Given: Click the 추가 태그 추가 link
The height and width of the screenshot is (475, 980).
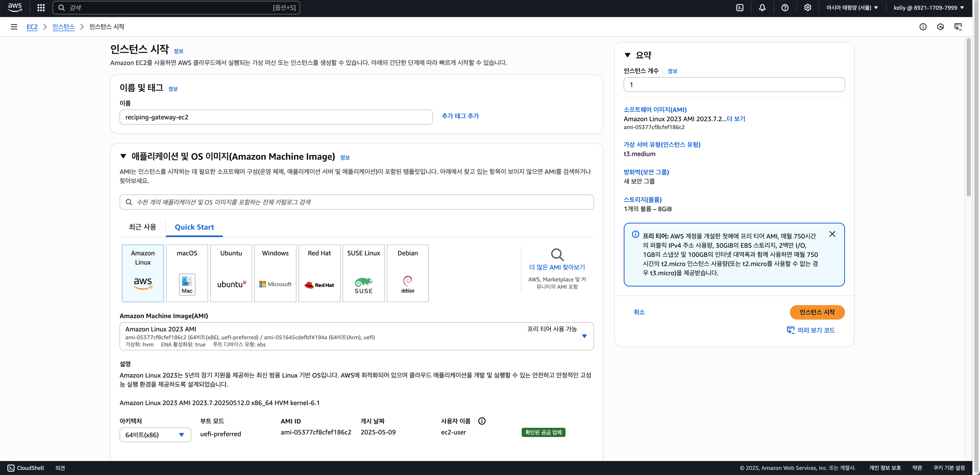Looking at the screenshot, I should [x=460, y=116].
